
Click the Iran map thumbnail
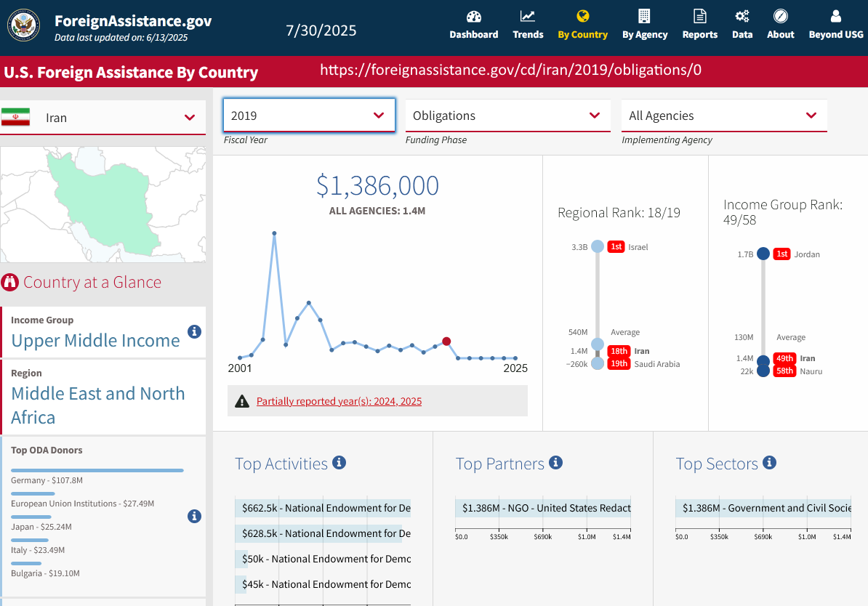point(103,204)
